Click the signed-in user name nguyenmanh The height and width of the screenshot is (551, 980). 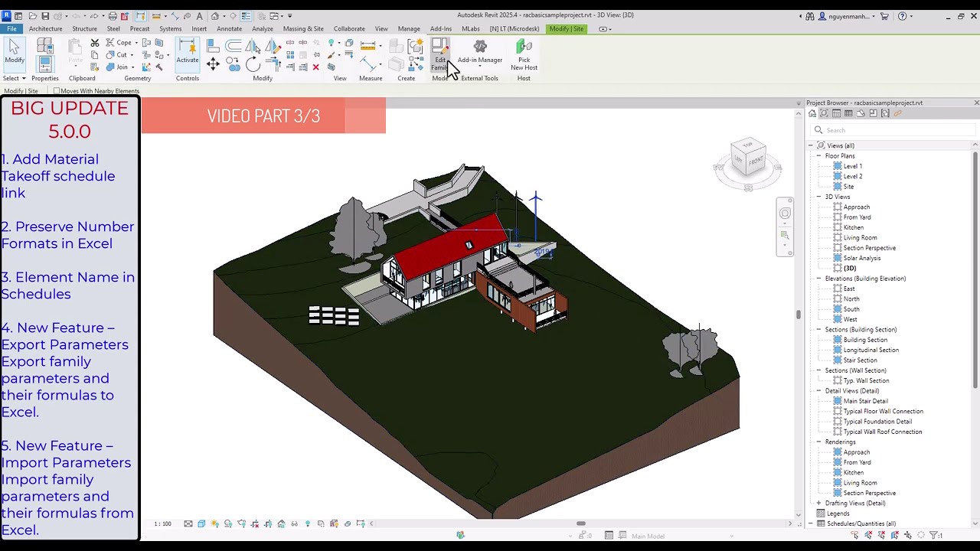[x=850, y=16]
